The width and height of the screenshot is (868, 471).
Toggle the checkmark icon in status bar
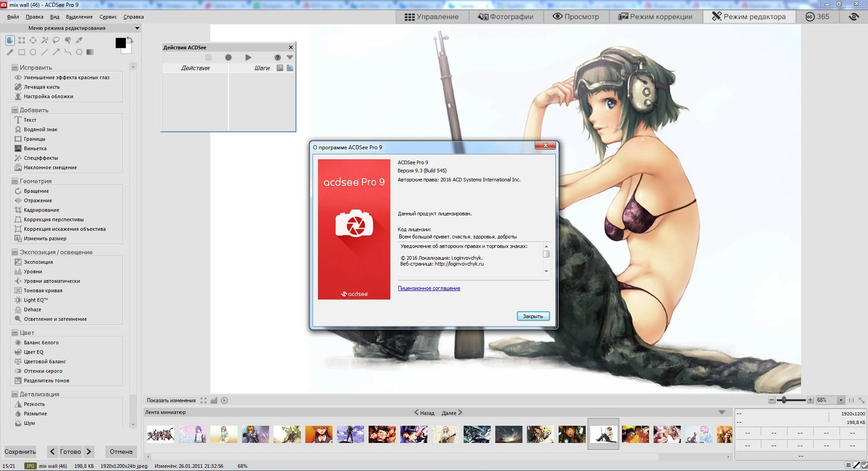click(864, 466)
